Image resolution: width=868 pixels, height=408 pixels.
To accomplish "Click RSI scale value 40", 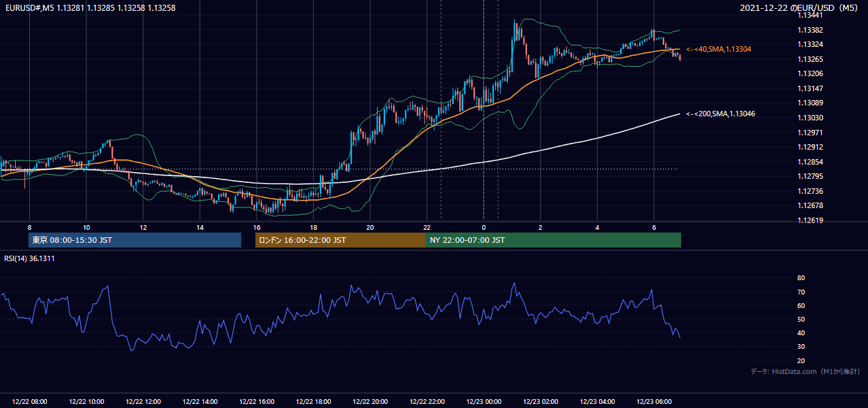I will [801, 333].
